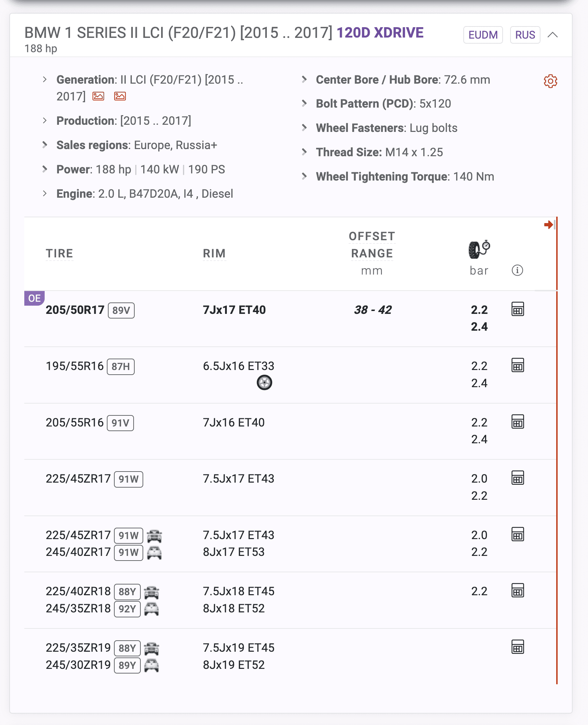Expand the Engine detail chevron
Image resolution: width=588 pixels, height=725 pixels.
[x=45, y=193]
